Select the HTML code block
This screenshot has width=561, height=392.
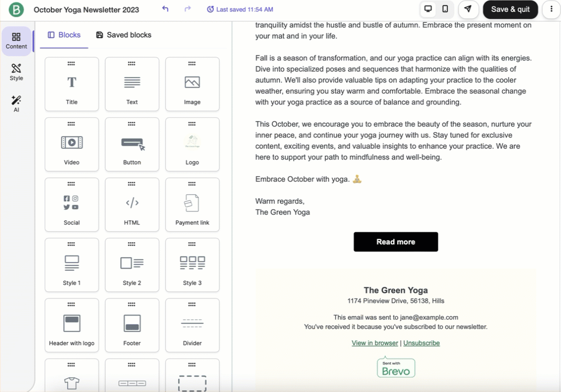tap(132, 205)
